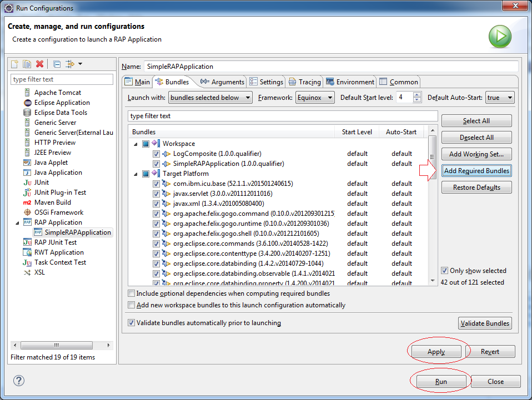Click the filter launch configurations icon
Image resolution: width=532 pixels, height=400 pixels.
(x=70, y=64)
